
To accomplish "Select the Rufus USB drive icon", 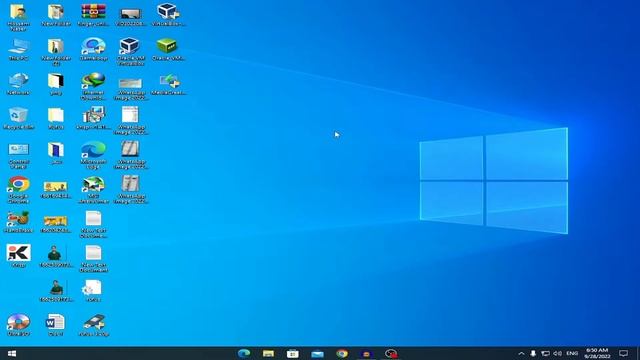I will coord(93,324).
